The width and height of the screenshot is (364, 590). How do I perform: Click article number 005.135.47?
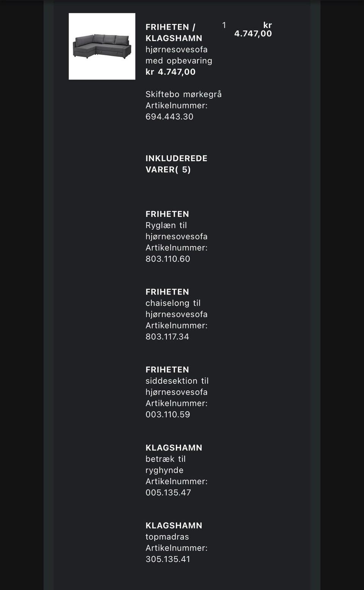point(168,492)
